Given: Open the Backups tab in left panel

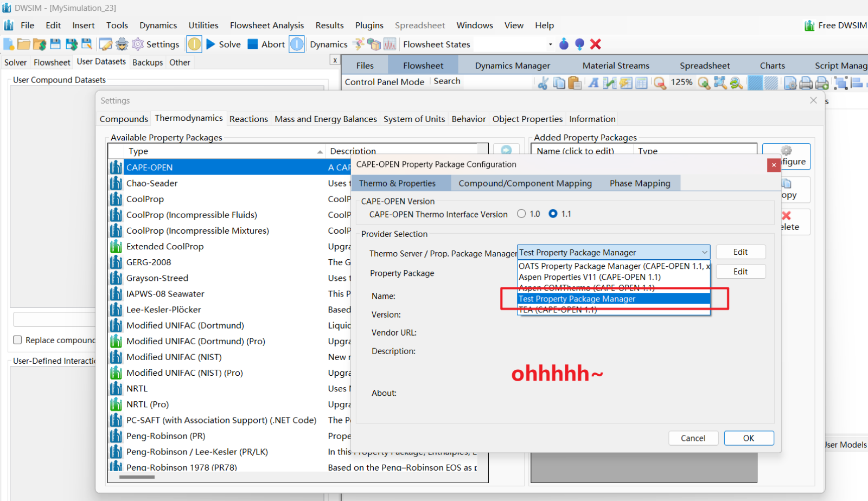Looking at the screenshot, I should 148,62.
